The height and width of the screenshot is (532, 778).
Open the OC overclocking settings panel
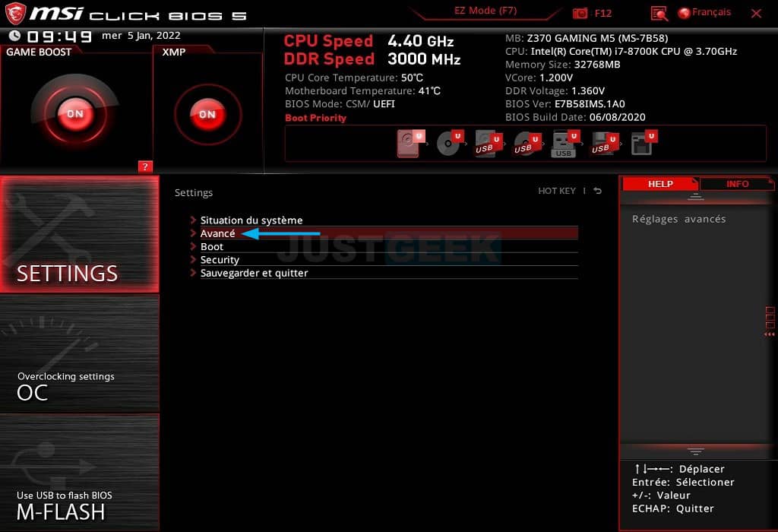pos(79,354)
